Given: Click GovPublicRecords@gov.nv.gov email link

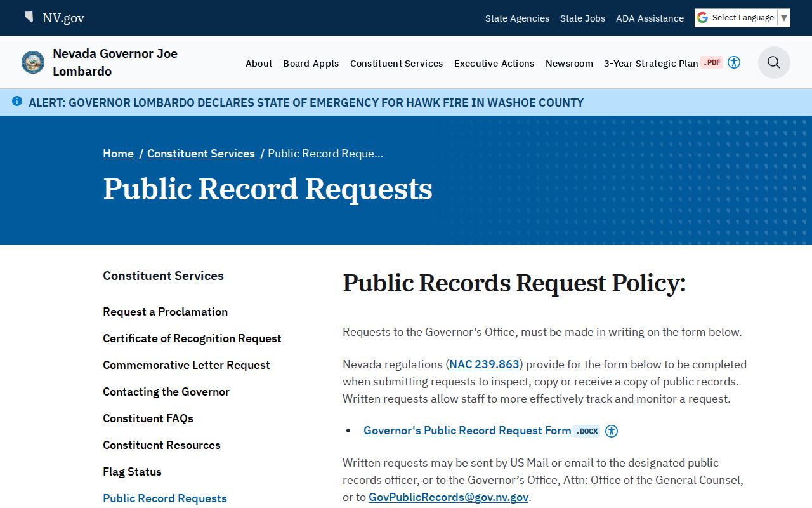Looking at the screenshot, I should (449, 497).
